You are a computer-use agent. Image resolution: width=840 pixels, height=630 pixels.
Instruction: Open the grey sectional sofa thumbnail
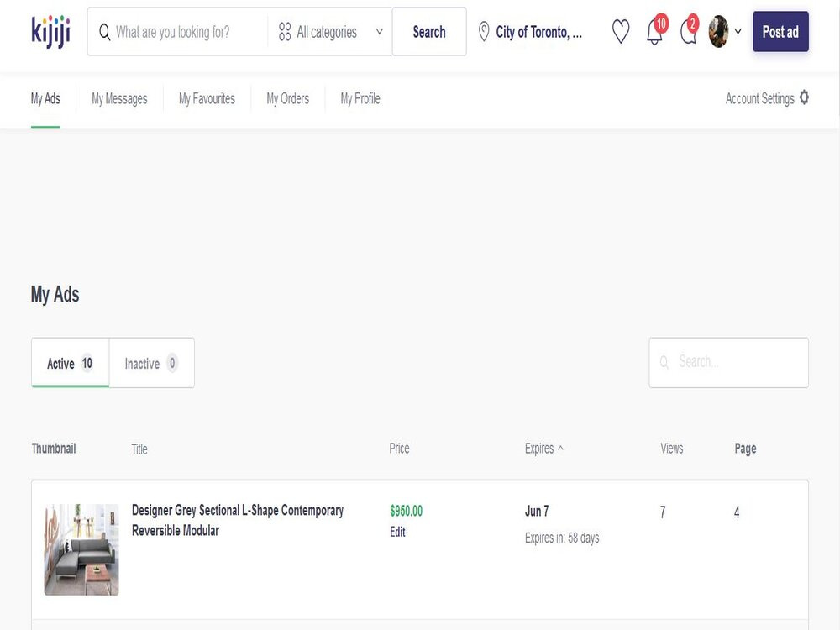coord(81,549)
